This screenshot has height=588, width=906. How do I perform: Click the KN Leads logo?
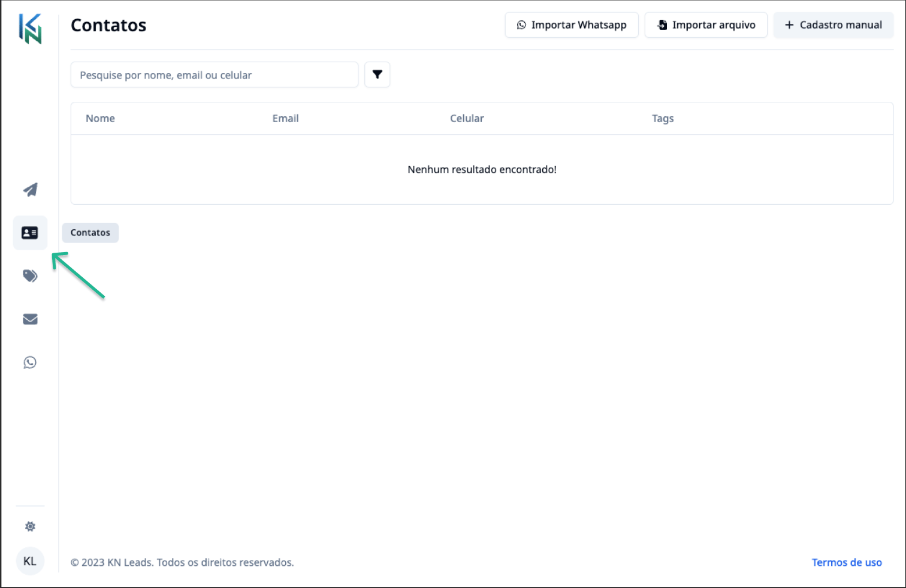[x=30, y=28]
